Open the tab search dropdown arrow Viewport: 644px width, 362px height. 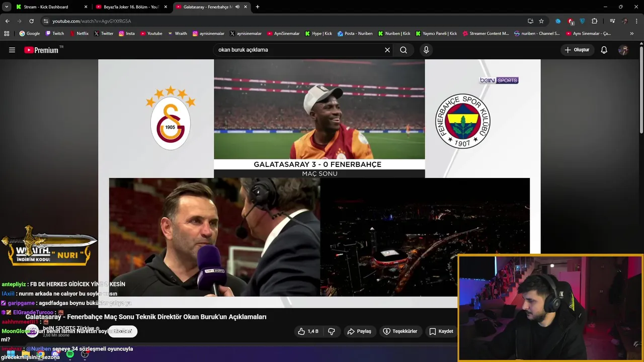click(x=7, y=7)
